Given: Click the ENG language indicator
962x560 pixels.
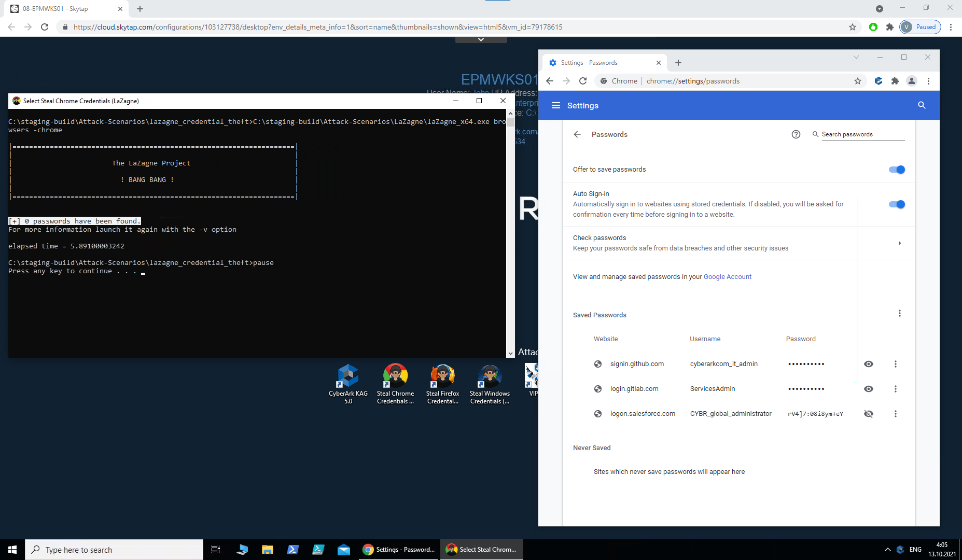Looking at the screenshot, I should click(915, 550).
